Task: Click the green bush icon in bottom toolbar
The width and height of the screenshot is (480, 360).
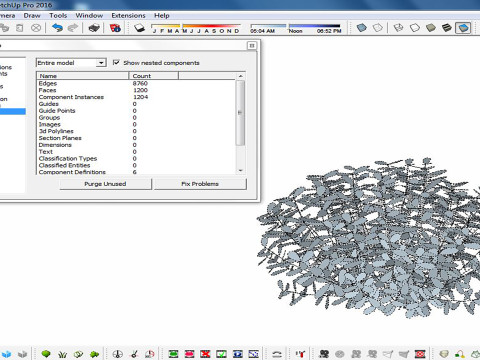Action: (x=46, y=354)
